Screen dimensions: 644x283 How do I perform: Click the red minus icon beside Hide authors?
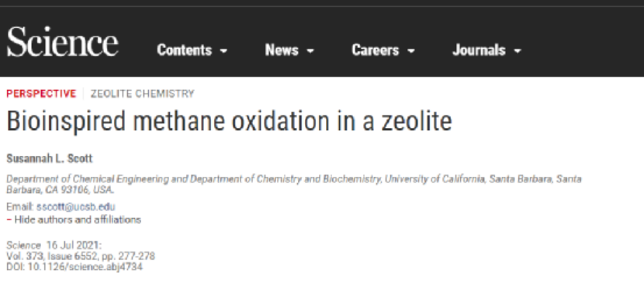(9, 220)
